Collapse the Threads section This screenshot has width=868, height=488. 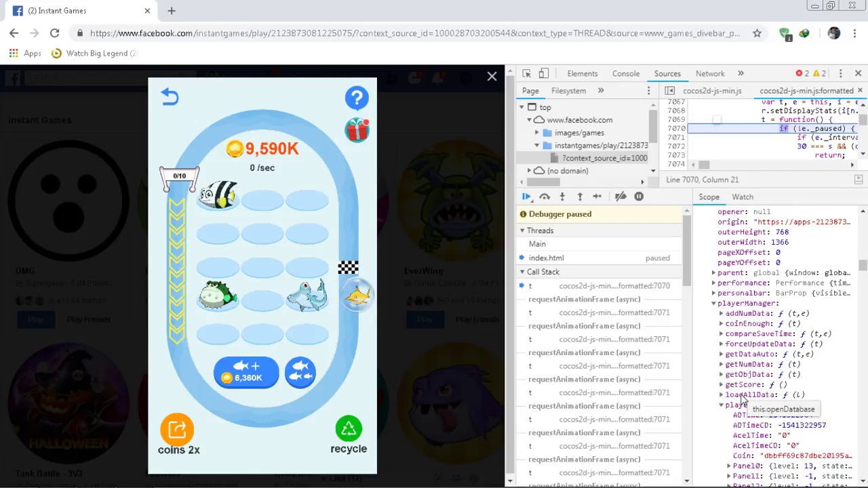[x=522, y=231]
